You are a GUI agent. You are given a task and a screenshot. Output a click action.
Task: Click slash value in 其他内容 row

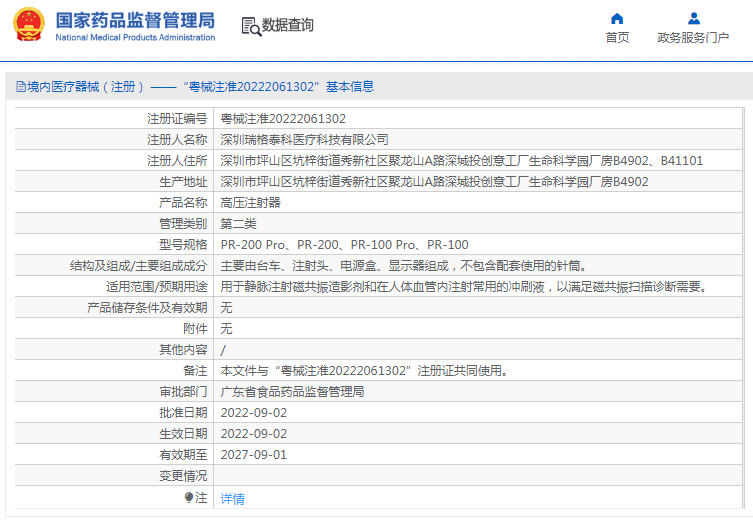[223, 350]
